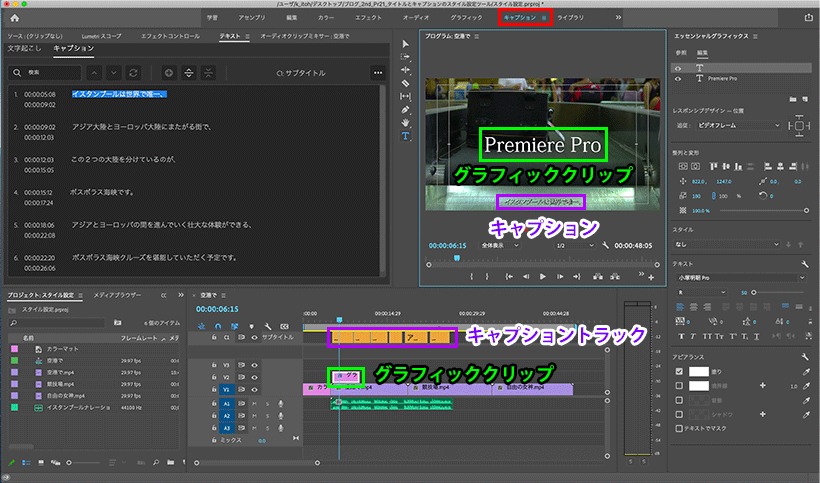Click previous search result up arrow
This screenshot has width=820, height=483.
pos(94,73)
